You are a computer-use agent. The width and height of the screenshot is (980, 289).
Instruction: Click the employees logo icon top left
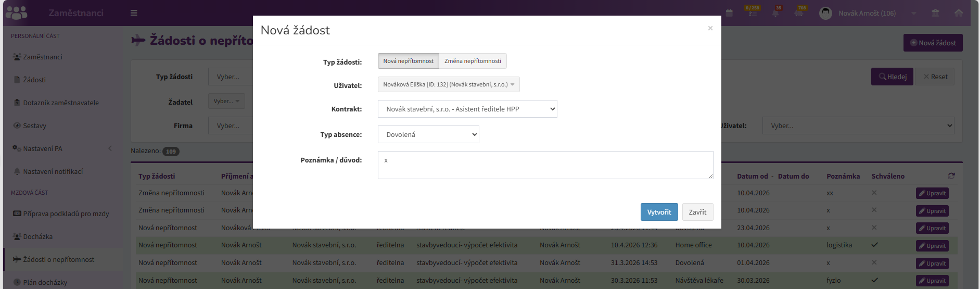coord(17,12)
